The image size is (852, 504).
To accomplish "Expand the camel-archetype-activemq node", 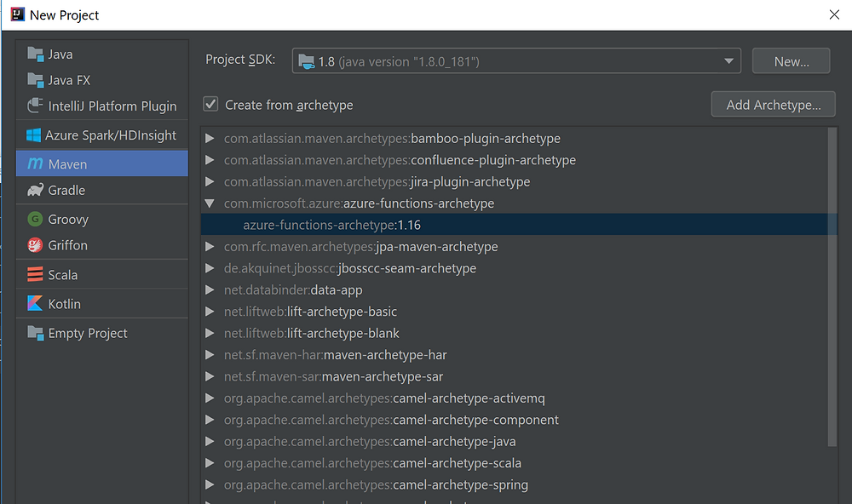I will coord(210,398).
